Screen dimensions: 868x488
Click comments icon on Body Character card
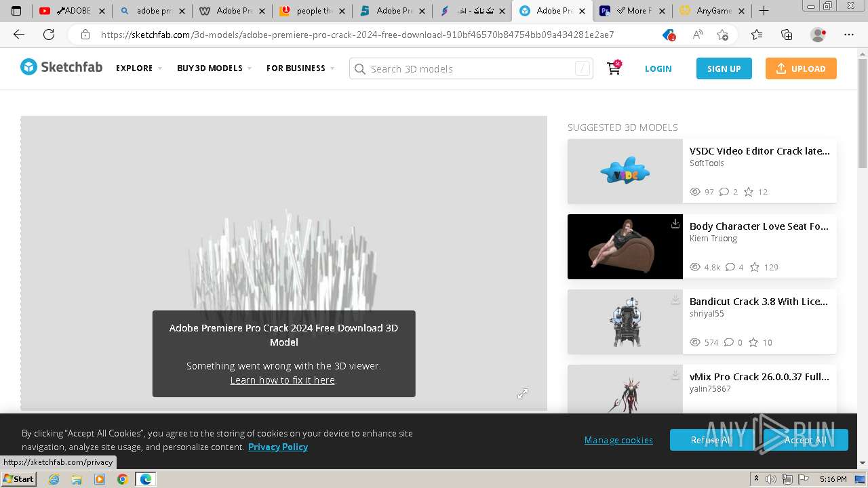click(730, 267)
